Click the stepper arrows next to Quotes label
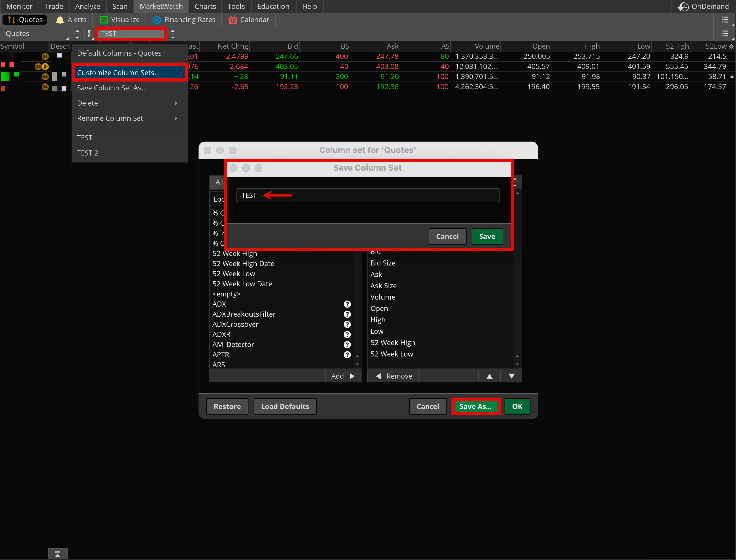The width and height of the screenshot is (736, 560). click(x=77, y=34)
